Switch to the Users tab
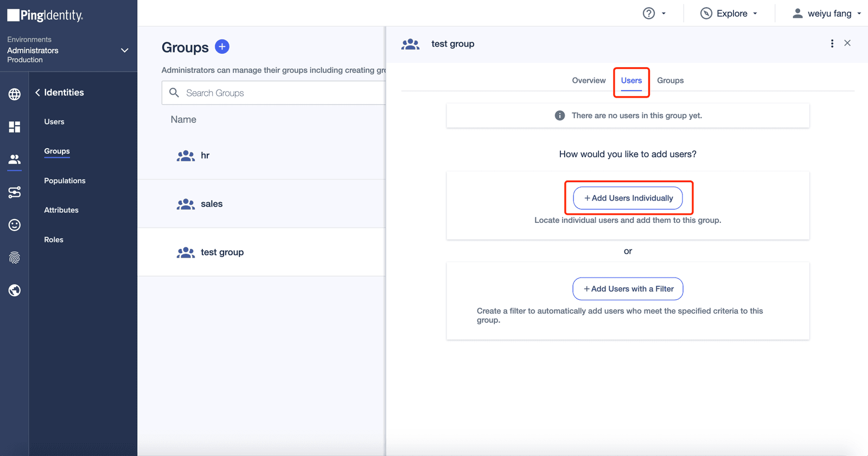Screen dimensions: 868x456 click(x=631, y=80)
